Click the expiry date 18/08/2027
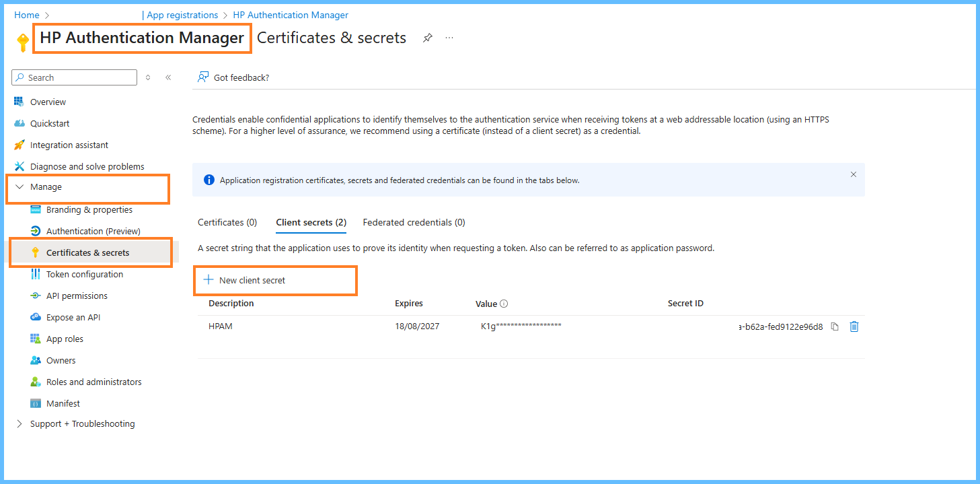This screenshot has width=980, height=484. coord(417,326)
